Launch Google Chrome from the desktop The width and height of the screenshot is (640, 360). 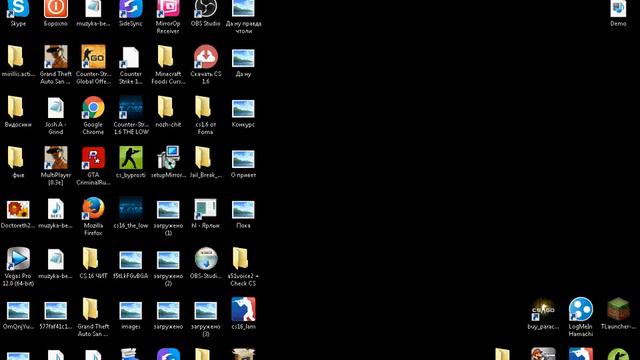93,107
